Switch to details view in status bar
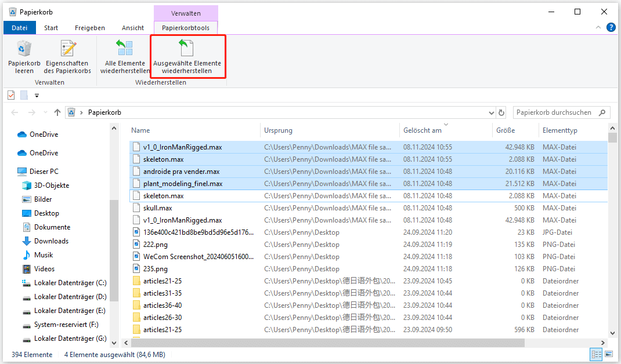621x364 pixels. tap(596, 355)
